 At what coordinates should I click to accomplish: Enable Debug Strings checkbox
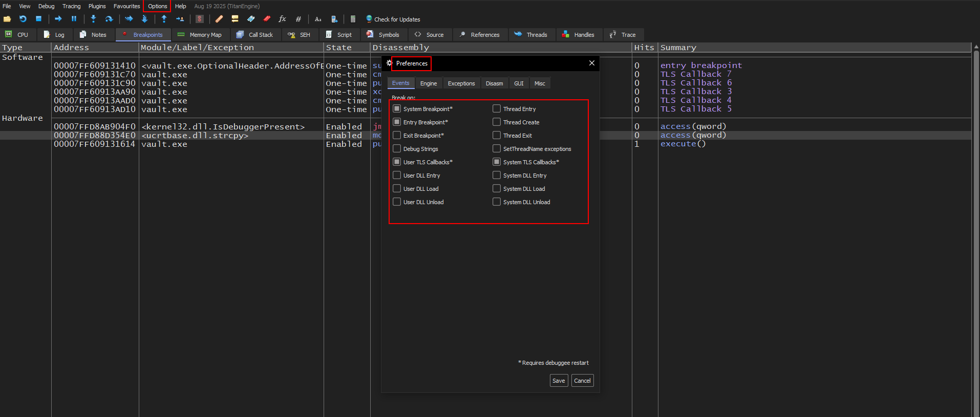coord(397,149)
